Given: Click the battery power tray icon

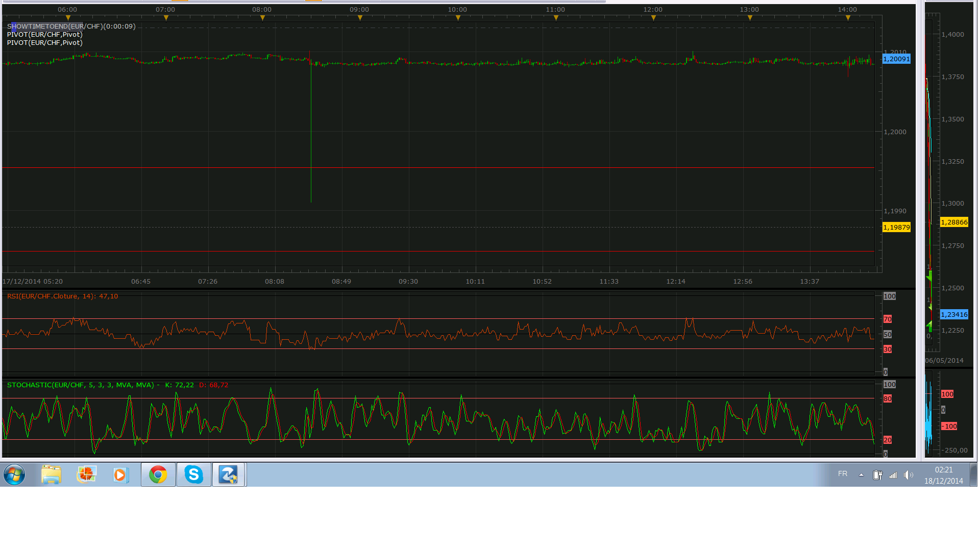Looking at the screenshot, I should click(x=877, y=475).
